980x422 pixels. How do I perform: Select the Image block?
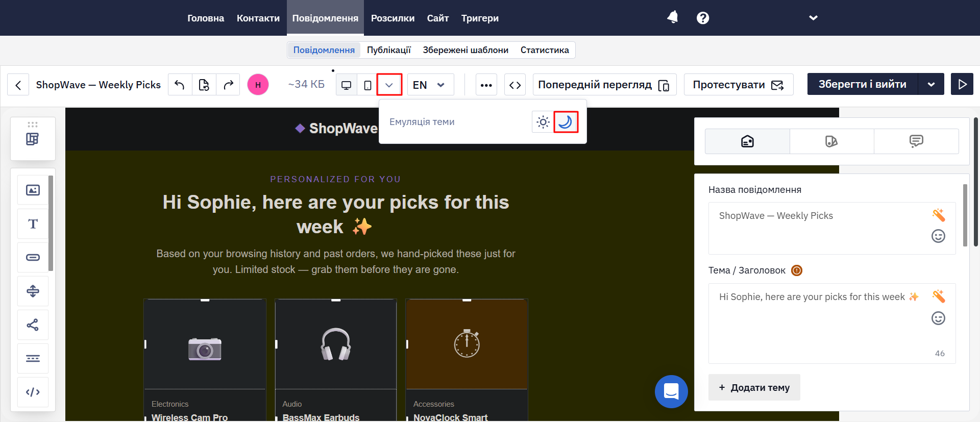click(33, 190)
